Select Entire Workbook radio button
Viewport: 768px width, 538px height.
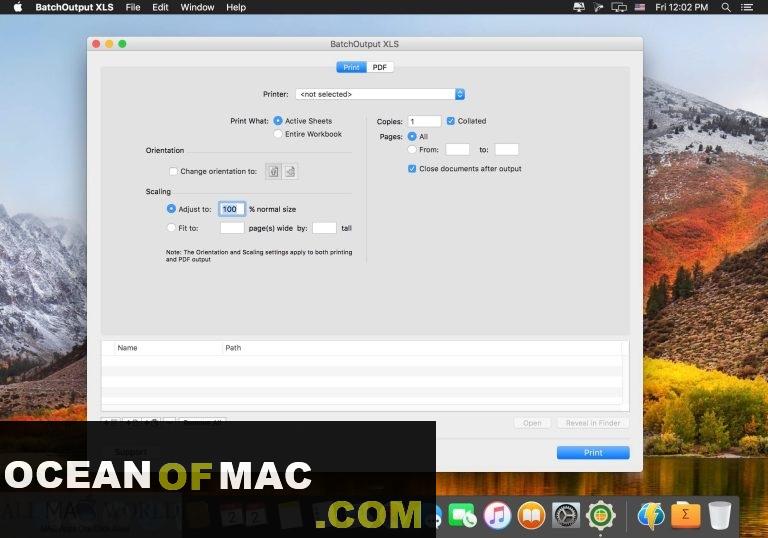pyautogui.click(x=278, y=134)
